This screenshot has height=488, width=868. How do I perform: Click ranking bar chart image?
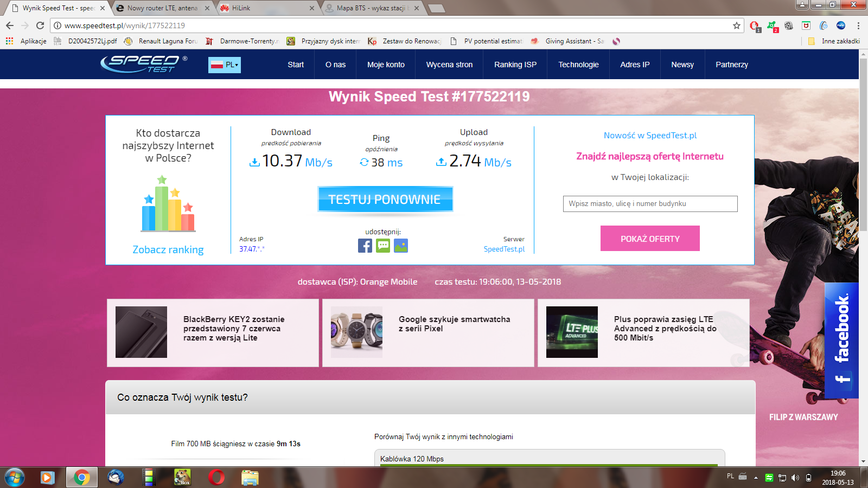pos(168,204)
